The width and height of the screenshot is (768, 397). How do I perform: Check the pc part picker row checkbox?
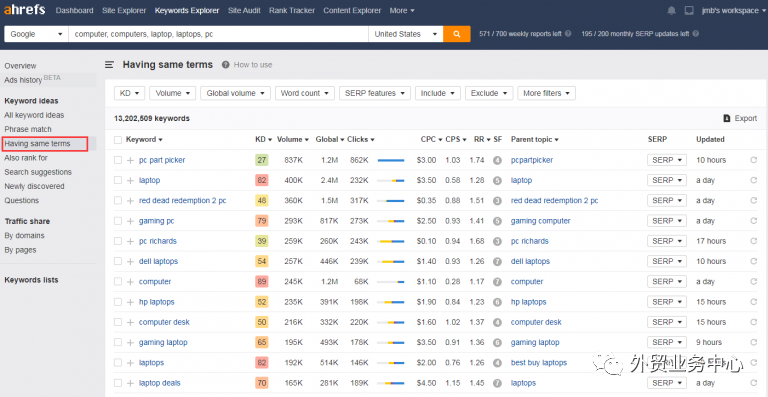[x=118, y=160]
